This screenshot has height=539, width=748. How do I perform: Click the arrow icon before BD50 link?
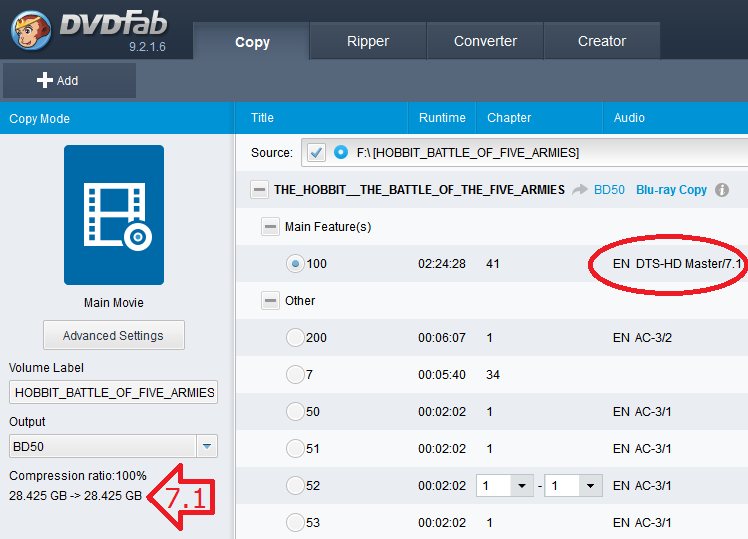(580, 190)
